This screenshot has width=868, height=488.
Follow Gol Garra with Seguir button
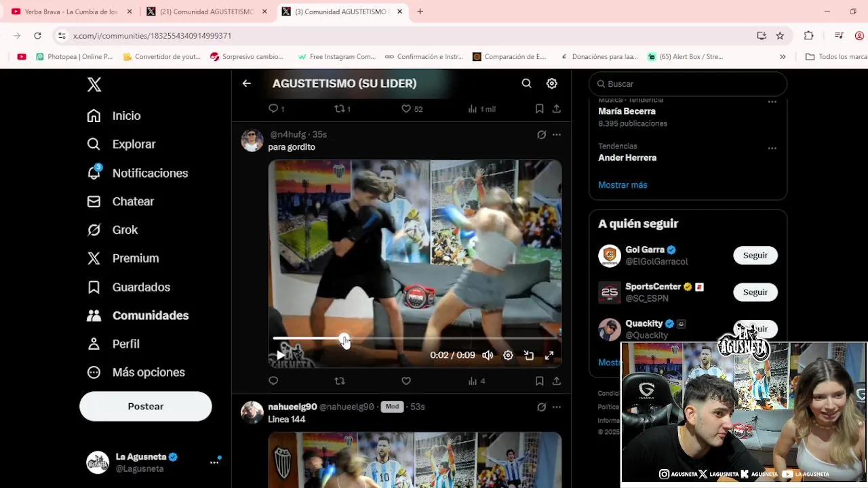[x=755, y=256]
